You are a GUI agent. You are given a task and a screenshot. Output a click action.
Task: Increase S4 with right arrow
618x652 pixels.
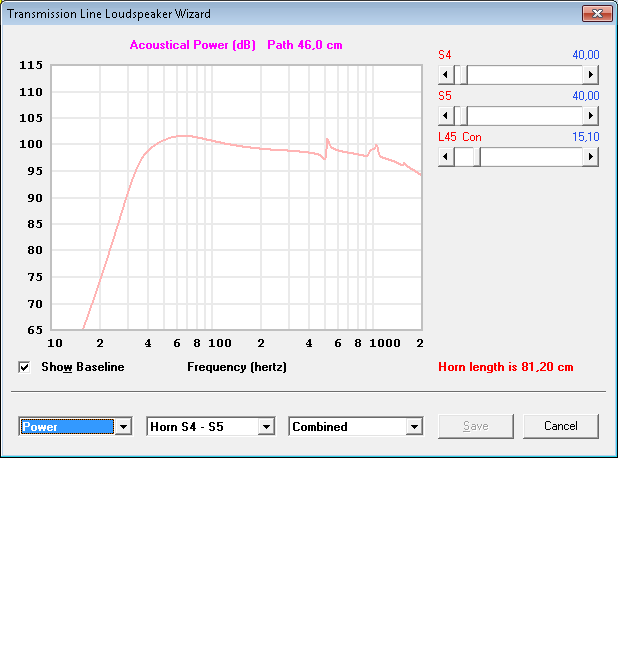pos(590,75)
